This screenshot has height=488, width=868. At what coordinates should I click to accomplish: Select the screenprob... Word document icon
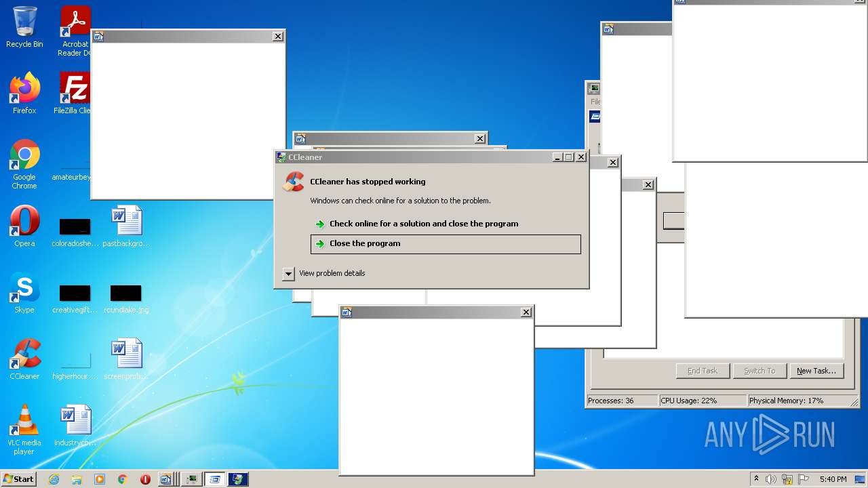tap(126, 359)
